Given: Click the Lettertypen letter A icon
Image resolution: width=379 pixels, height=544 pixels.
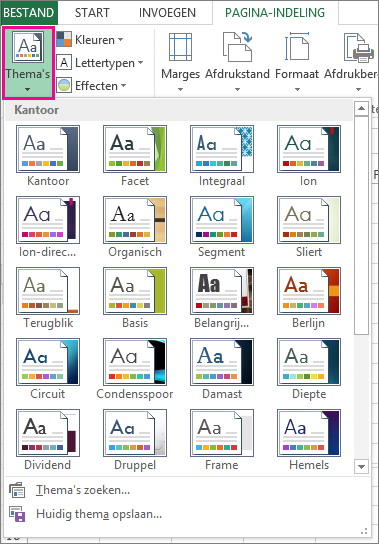Looking at the screenshot, I should pos(64,63).
